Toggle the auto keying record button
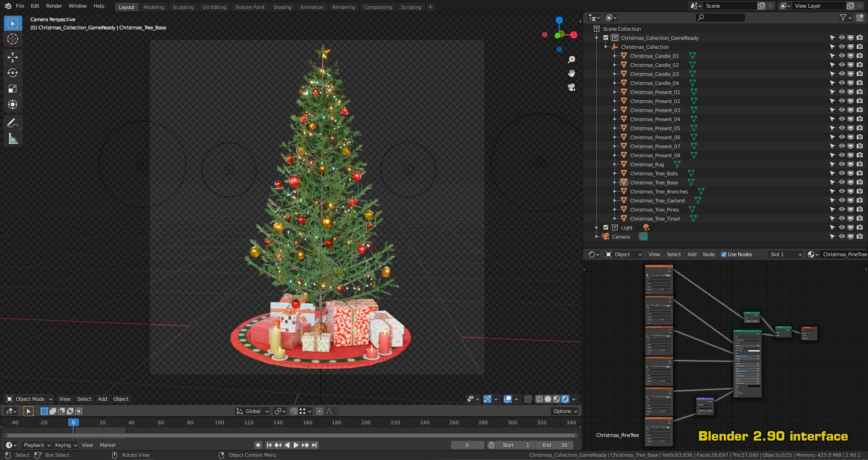Image resolution: width=868 pixels, height=460 pixels. [258, 445]
